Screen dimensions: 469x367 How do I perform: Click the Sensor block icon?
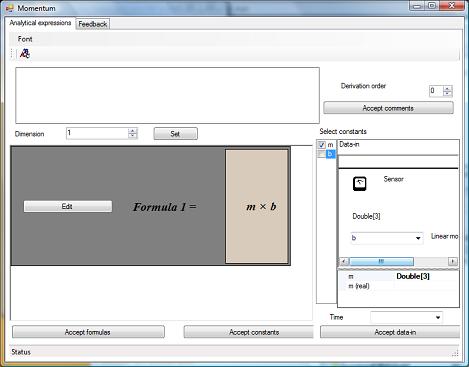[360, 184]
